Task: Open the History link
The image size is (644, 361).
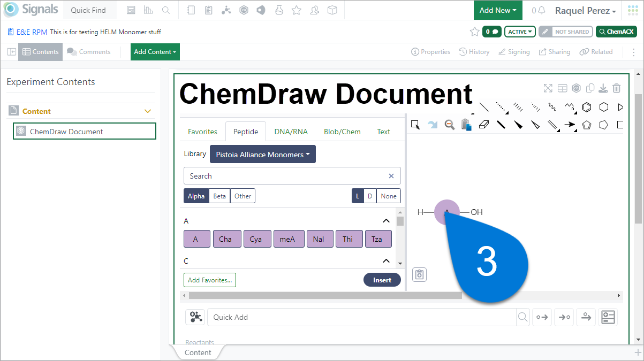Action: click(x=474, y=52)
